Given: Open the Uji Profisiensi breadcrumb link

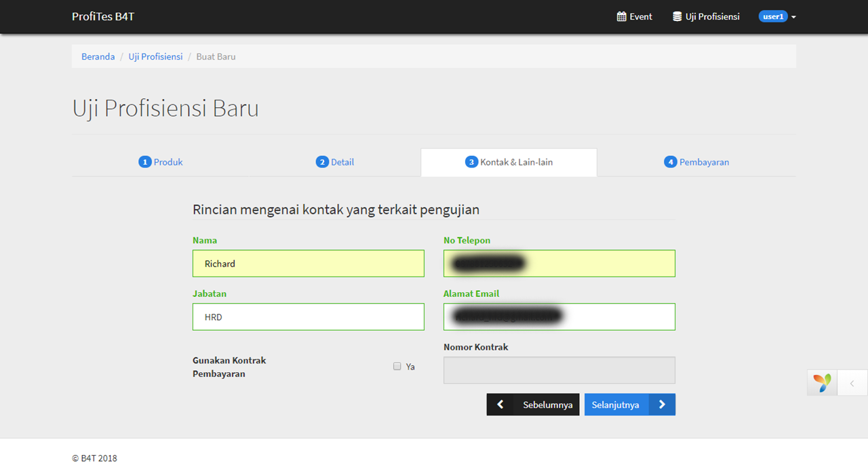Looking at the screenshot, I should pyautogui.click(x=155, y=56).
